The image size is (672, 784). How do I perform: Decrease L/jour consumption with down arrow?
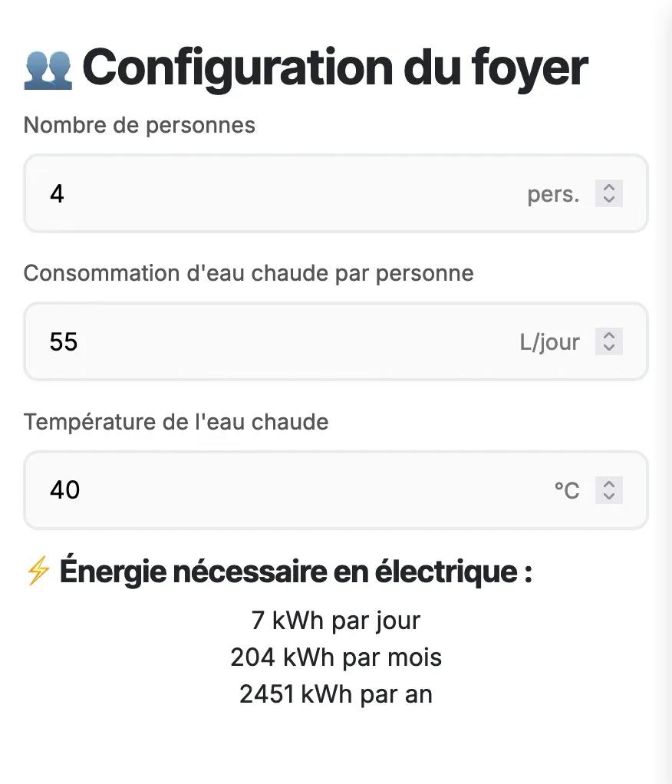pos(608,348)
